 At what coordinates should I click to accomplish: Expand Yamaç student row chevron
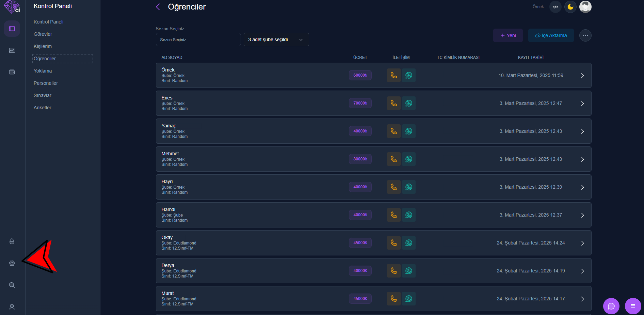[582, 131]
